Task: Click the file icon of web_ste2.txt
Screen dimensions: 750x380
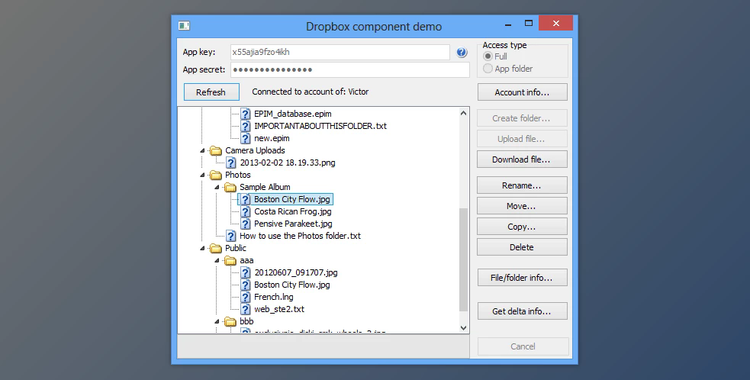Action: tap(245, 309)
